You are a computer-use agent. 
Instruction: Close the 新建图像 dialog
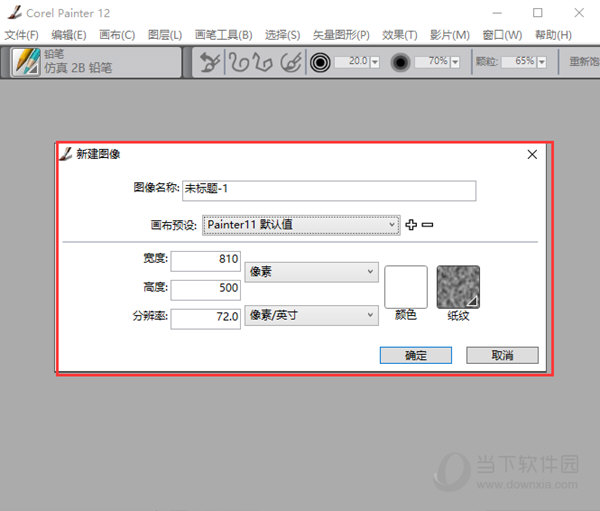(532, 155)
